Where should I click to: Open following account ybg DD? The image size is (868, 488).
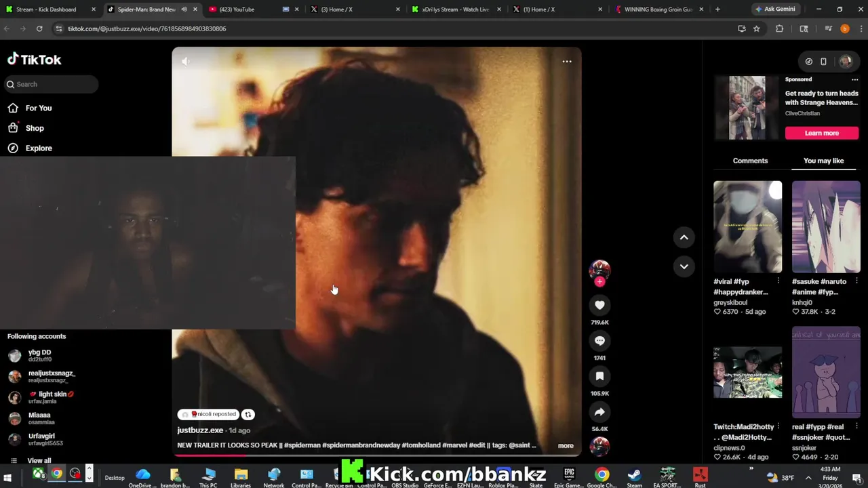tap(41, 356)
